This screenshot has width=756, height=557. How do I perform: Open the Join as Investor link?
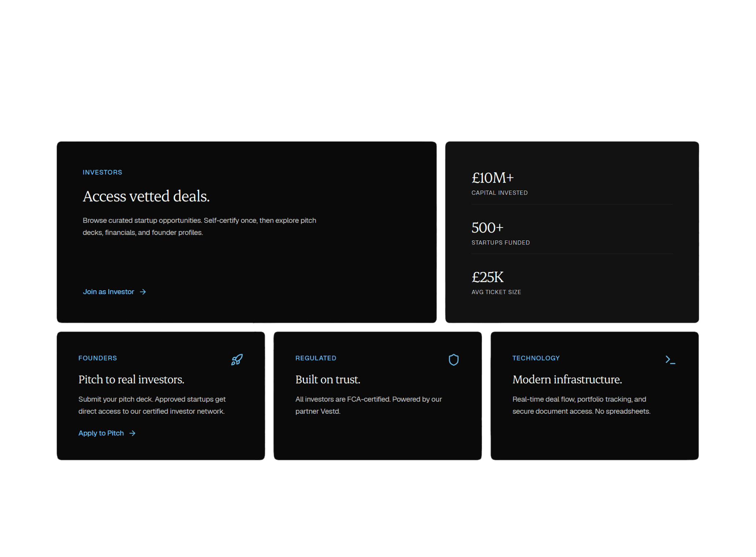(x=108, y=292)
